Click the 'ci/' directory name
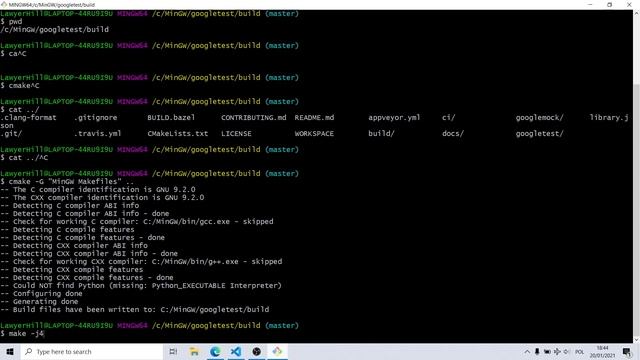Viewport: 640px width, 360px height. point(449,118)
